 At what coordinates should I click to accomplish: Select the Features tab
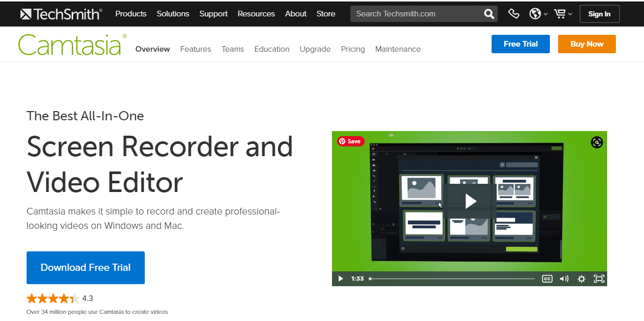pyautogui.click(x=195, y=49)
